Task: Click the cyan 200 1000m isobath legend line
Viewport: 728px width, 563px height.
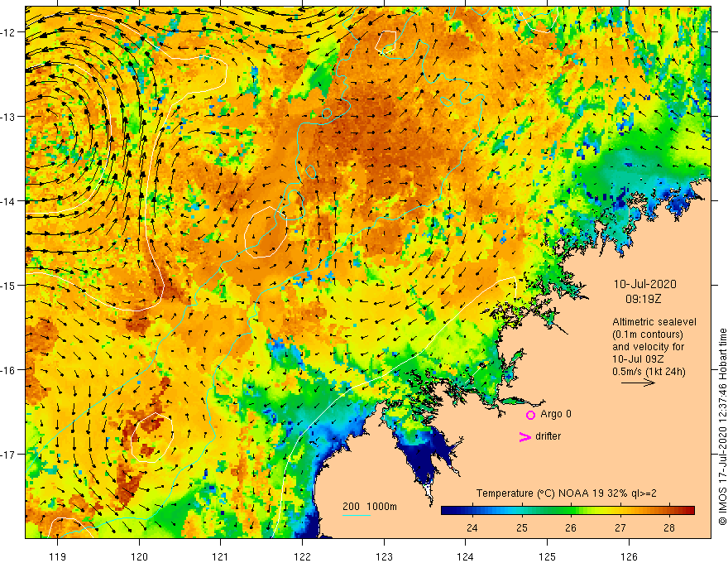Action: coord(357,515)
